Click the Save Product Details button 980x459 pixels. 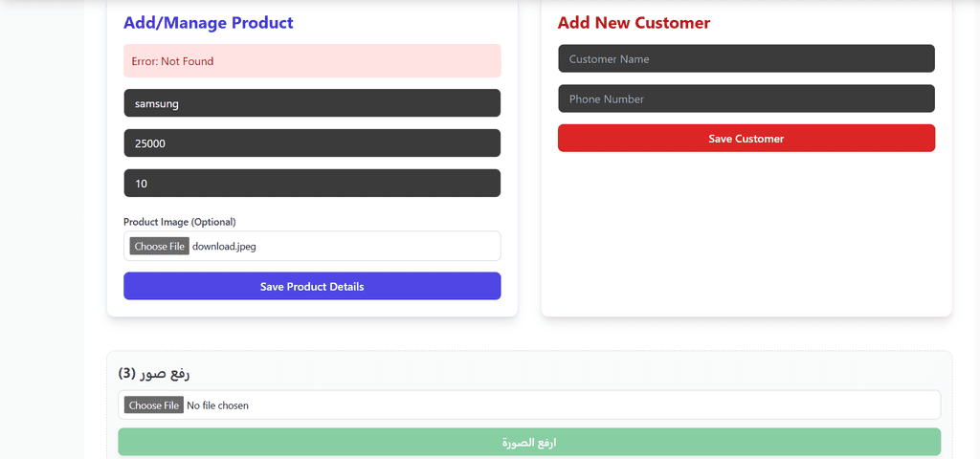(311, 286)
